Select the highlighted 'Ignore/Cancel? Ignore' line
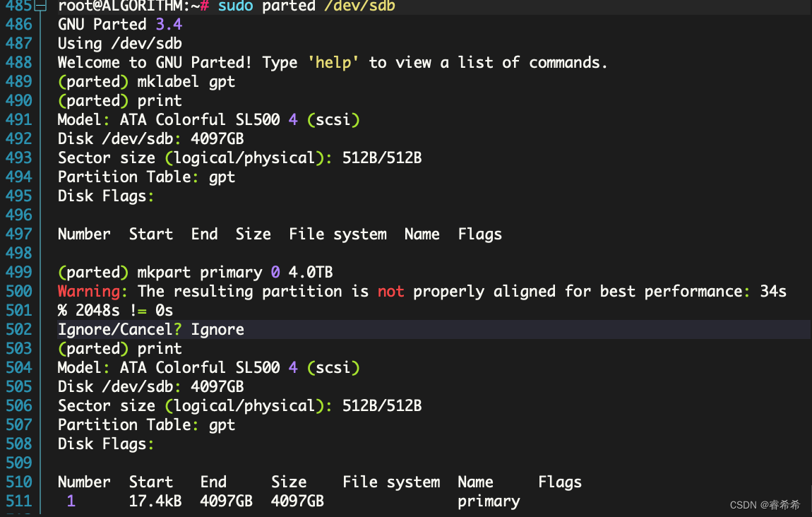The image size is (812, 517). pyautogui.click(x=150, y=329)
